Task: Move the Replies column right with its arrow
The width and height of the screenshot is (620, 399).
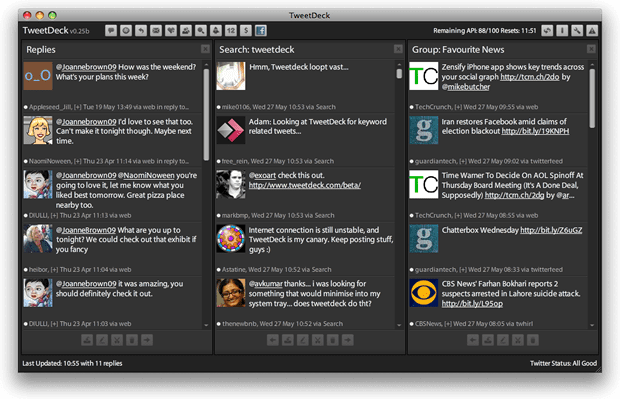Action: coord(147,340)
